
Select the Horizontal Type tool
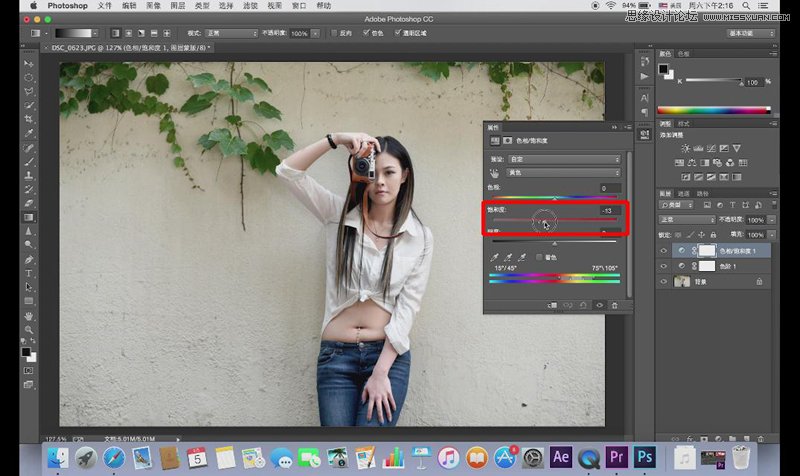(29, 273)
